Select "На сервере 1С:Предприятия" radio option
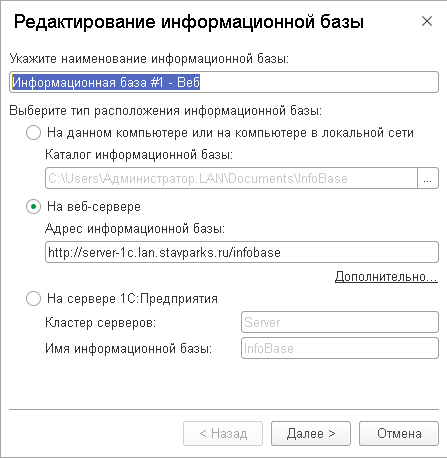 33,299
